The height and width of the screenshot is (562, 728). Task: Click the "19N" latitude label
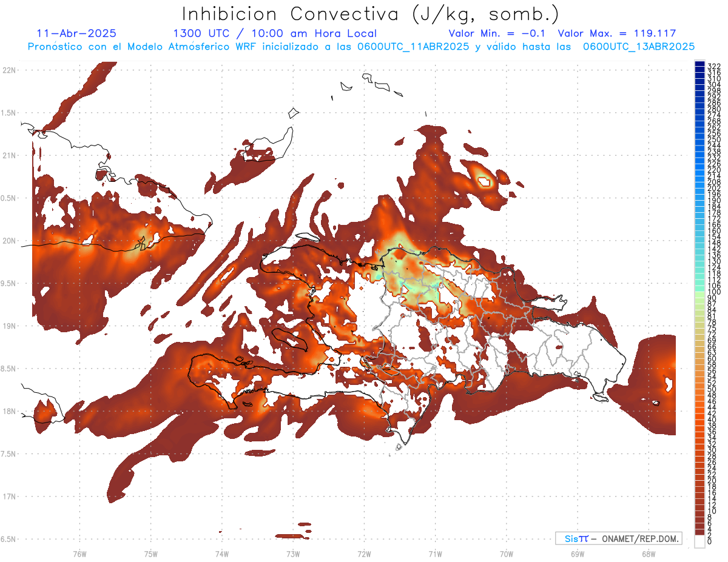click(x=9, y=326)
